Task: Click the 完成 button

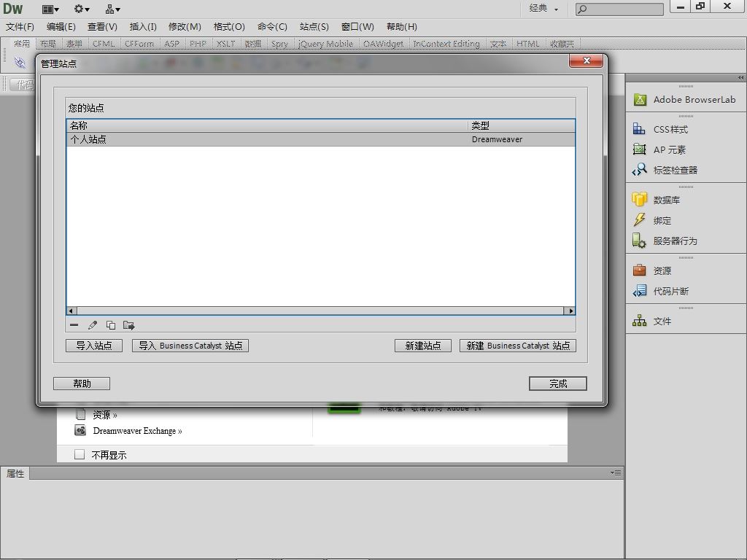Action: click(558, 384)
